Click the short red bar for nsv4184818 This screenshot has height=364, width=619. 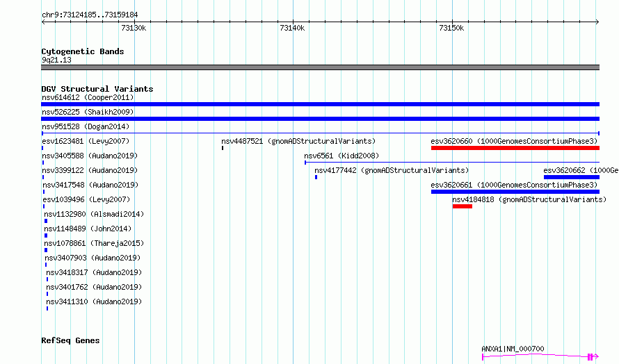[x=463, y=206]
